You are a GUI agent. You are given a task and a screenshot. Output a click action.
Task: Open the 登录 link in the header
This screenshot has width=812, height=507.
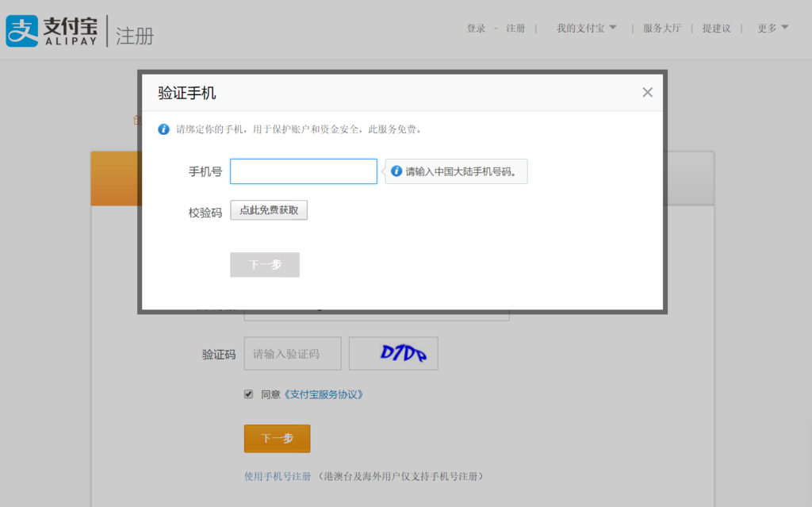click(476, 29)
